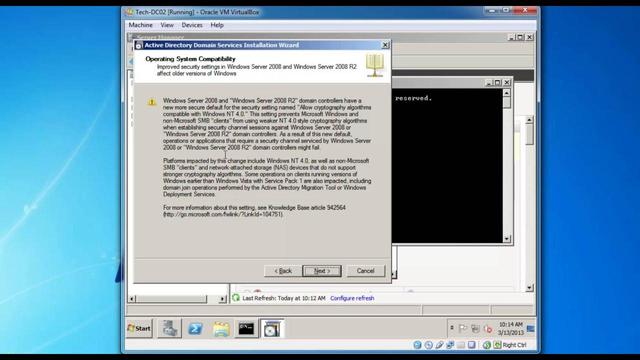Launch PowerShell from the taskbar
The height and width of the screenshot is (360, 640).
pyautogui.click(x=195, y=329)
